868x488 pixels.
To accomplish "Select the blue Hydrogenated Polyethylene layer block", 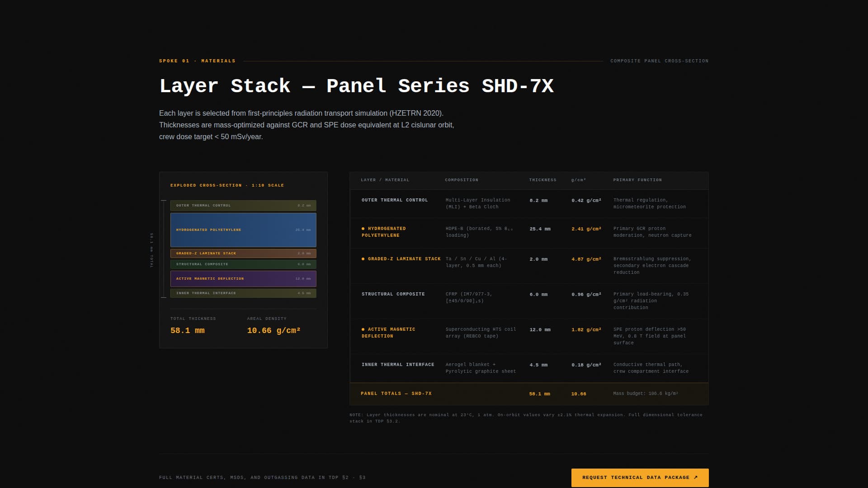I will [243, 230].
